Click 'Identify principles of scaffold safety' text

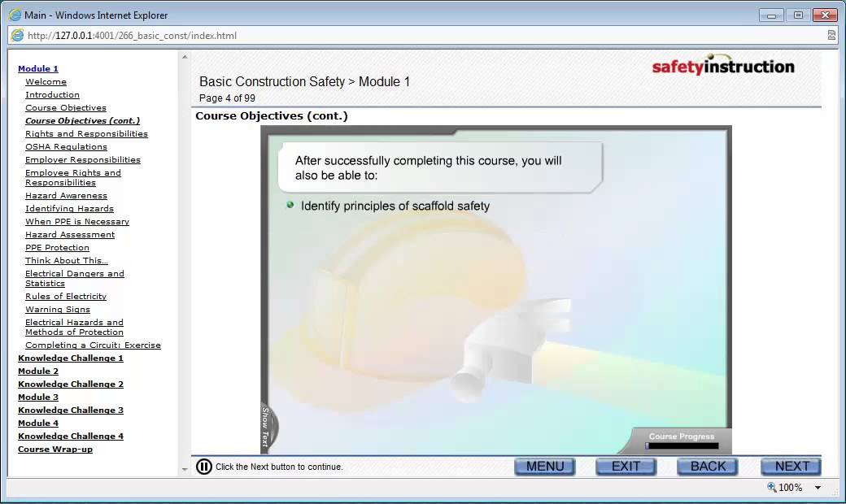click(395, 206)
